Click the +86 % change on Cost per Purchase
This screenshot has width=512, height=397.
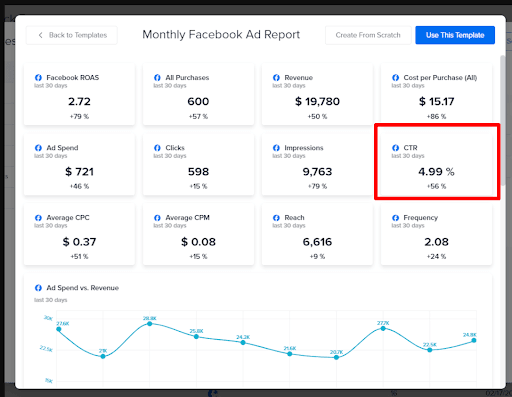pos(436,116)
